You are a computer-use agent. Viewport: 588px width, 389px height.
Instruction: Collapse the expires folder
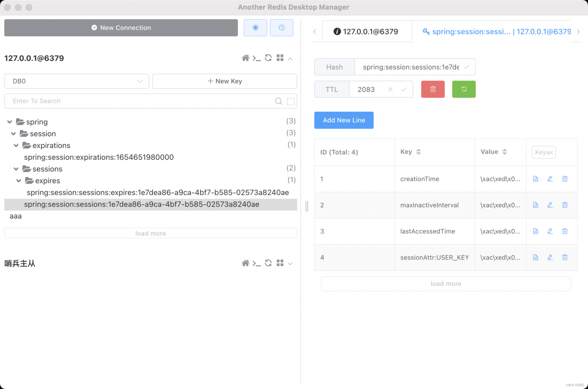19,181
